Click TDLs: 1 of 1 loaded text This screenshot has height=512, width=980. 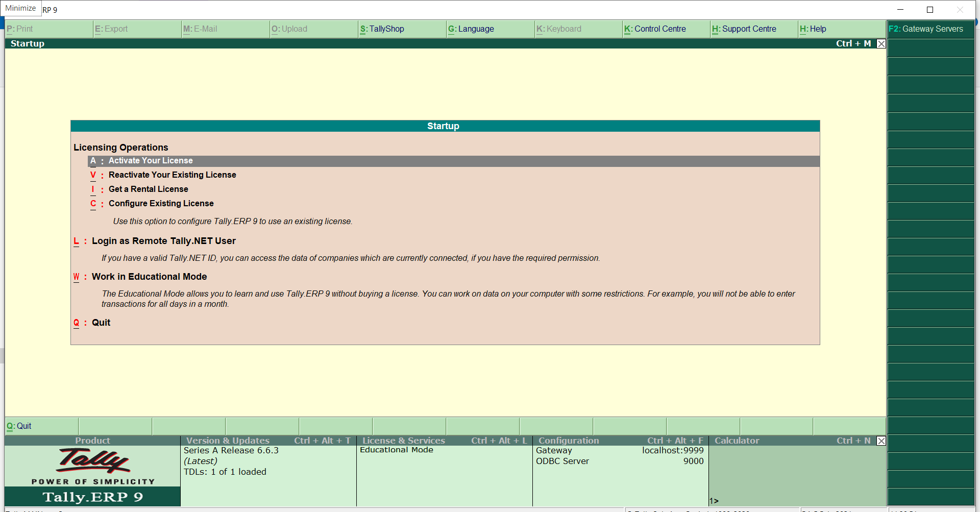click(225, 472)
